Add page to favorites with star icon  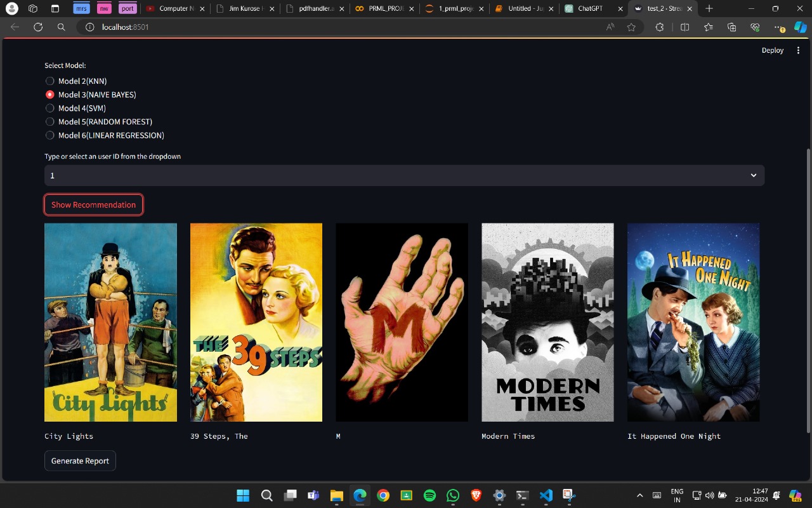[x=631, y=27]
